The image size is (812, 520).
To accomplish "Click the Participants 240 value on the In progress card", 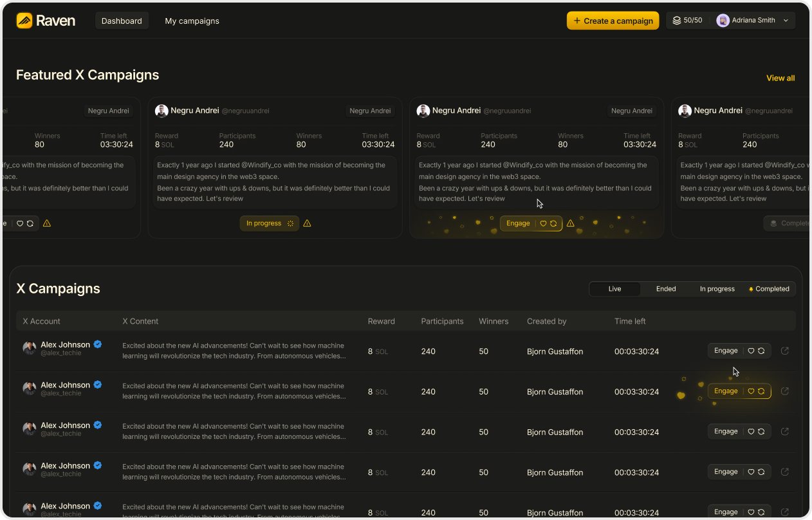I will point(226,145).
